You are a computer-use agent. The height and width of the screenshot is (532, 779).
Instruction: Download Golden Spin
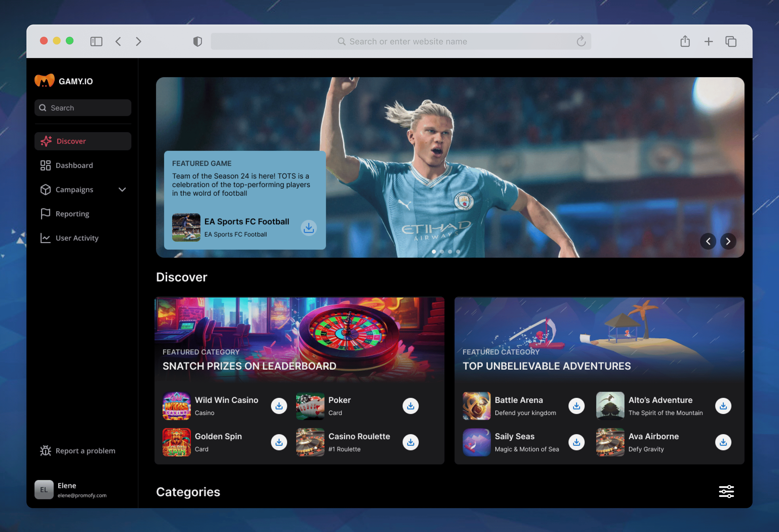click(279, 442)
